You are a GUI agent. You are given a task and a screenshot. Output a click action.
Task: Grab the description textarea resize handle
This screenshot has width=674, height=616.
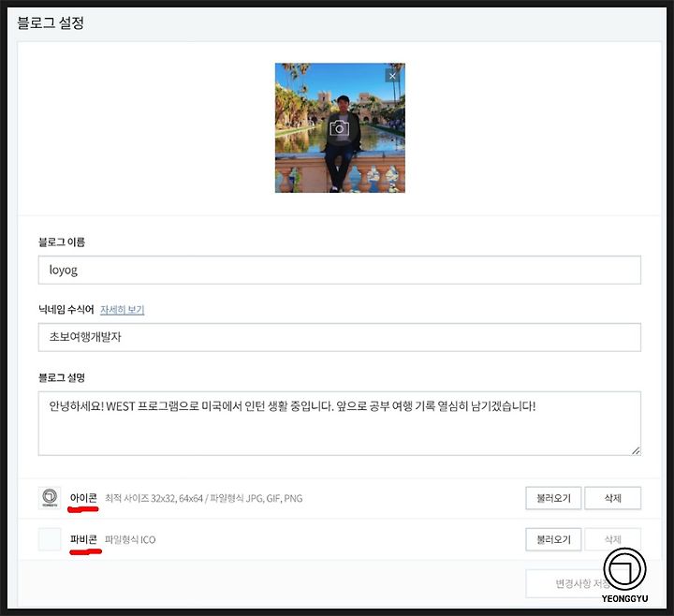click(636, 450)
